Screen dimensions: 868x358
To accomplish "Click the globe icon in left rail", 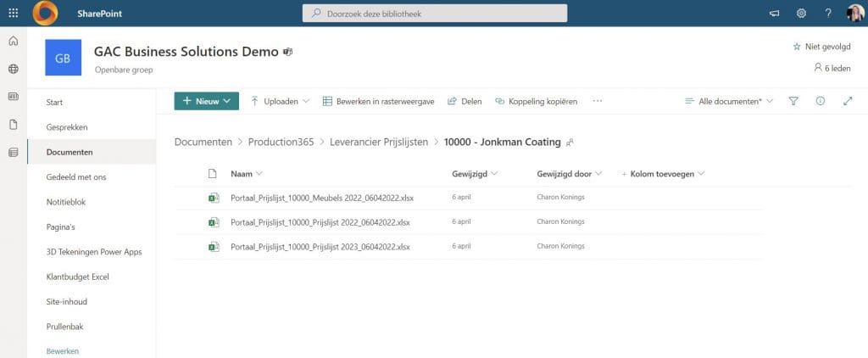I will [x=13, y=69].
